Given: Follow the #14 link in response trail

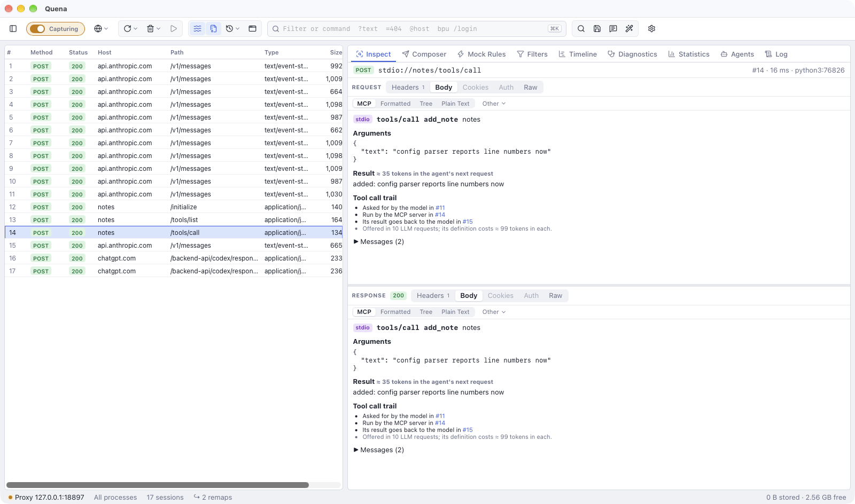Looking at the screenshot, I should (440, 423).
